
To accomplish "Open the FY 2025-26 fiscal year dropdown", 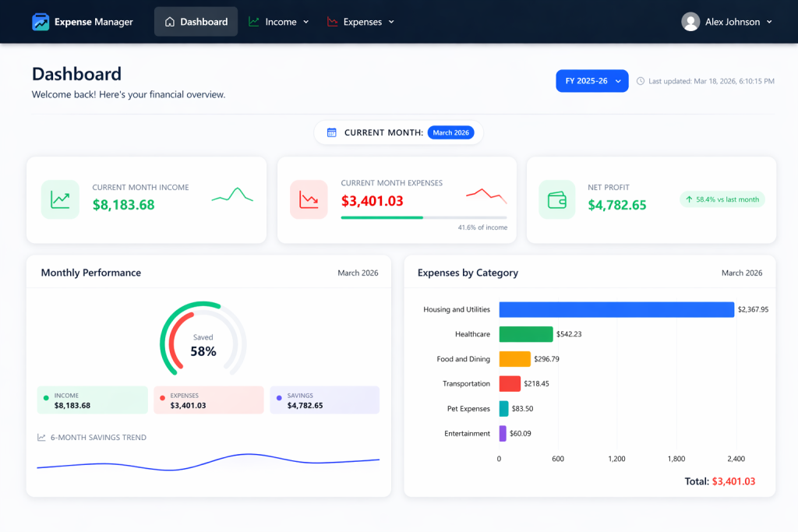I will click(x=592, y=81).
